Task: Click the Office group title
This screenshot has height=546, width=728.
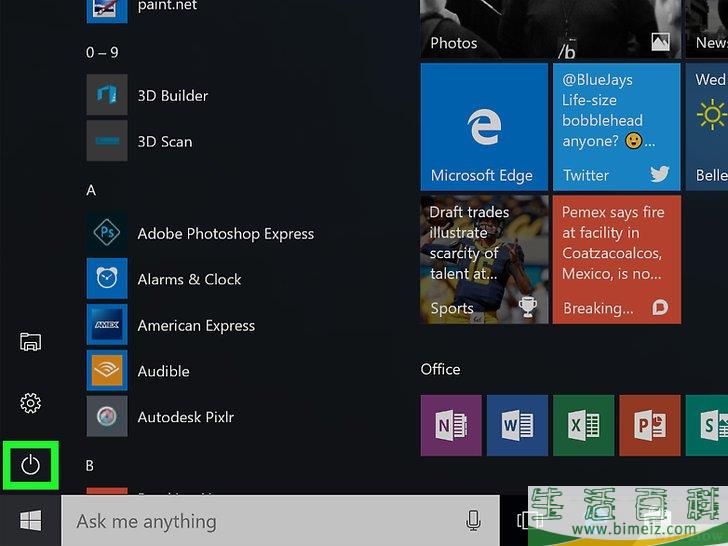Action: click(x=440, y=369)
